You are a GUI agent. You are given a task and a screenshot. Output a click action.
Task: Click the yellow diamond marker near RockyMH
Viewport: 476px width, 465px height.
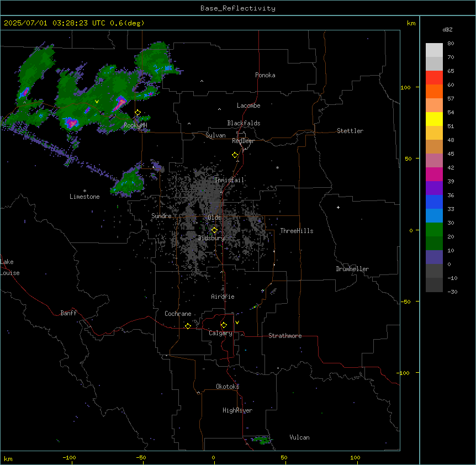point(138,113)
